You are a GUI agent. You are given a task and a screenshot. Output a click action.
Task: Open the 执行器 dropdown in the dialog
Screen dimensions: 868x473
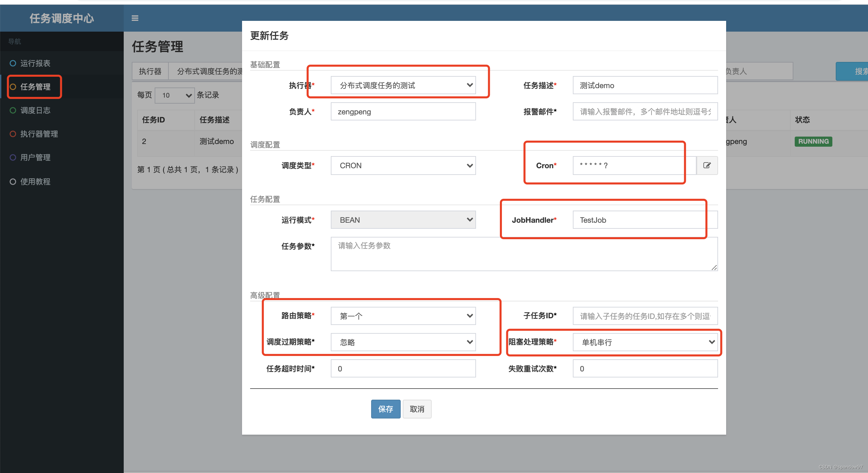(x=403, y=85)
